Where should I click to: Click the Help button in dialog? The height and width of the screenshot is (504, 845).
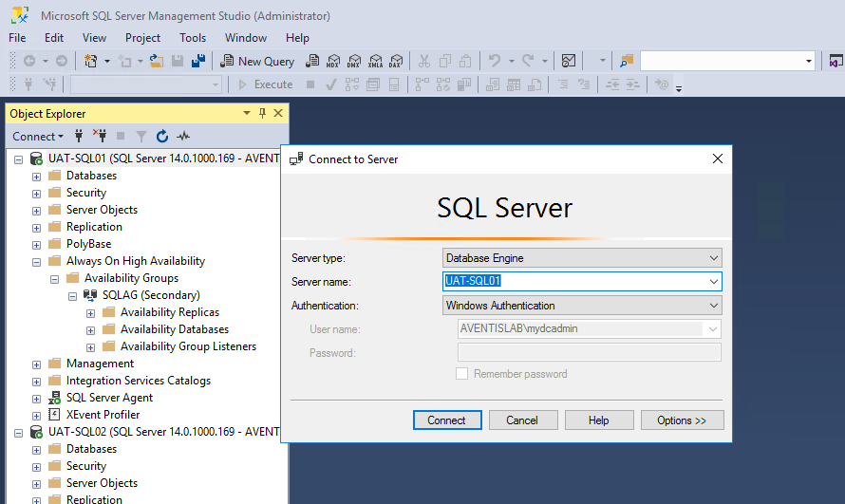[599, 420]
